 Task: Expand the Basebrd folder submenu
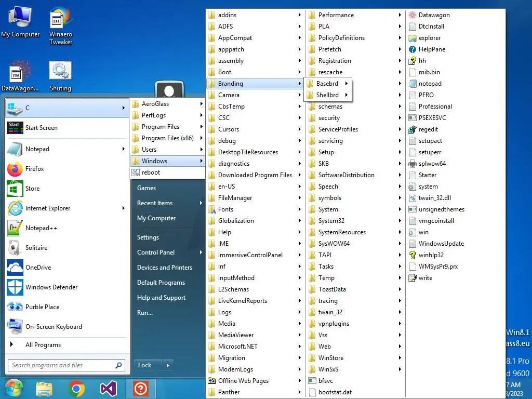point(328,84)
